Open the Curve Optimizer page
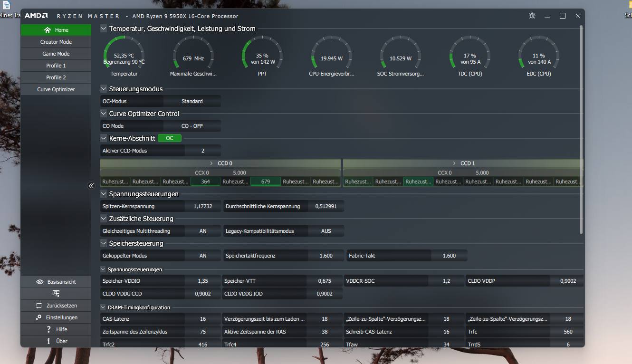The image size is (632, 364). click(x=56, y=89)
